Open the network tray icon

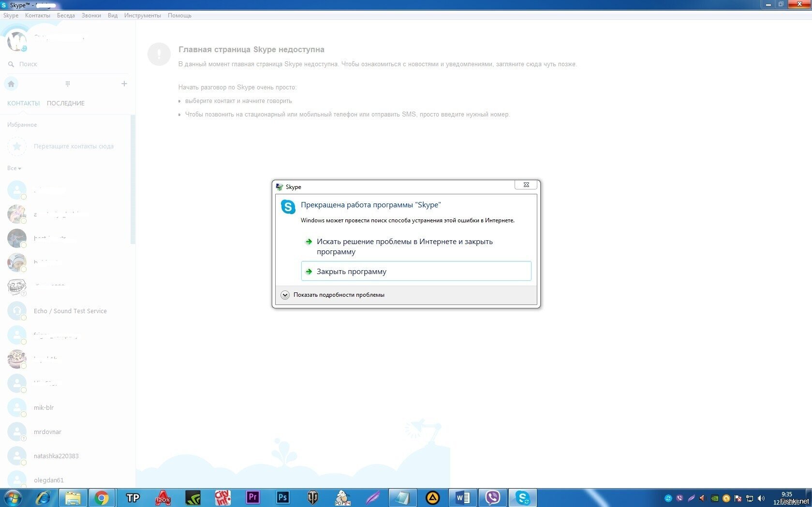[750, 498]
